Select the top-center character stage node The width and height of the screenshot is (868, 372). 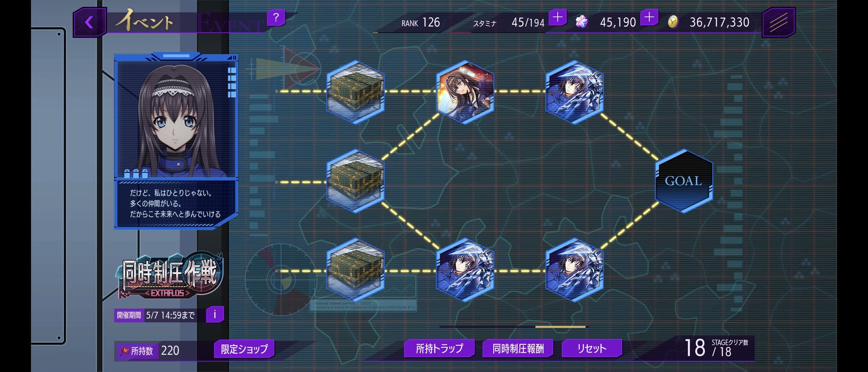coord(465,92)
